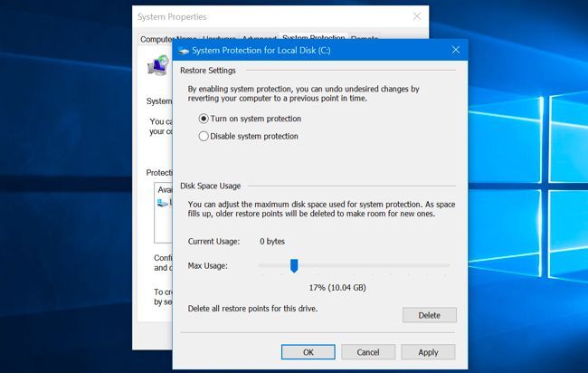Screen dimensions: 588x373
Task: Select Disable system protection option
Action: [x=248, y=136]
